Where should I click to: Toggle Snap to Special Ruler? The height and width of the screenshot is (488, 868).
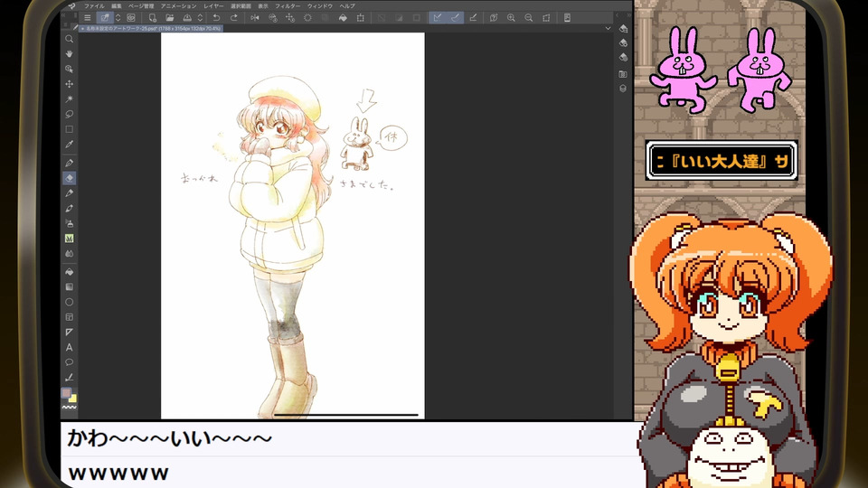455,18
